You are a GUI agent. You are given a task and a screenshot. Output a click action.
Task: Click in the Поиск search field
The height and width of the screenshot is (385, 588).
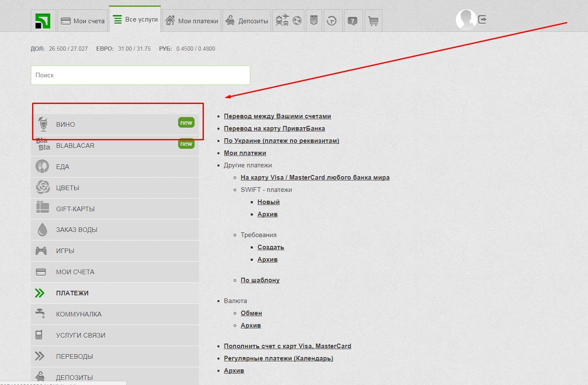[141, 75]
